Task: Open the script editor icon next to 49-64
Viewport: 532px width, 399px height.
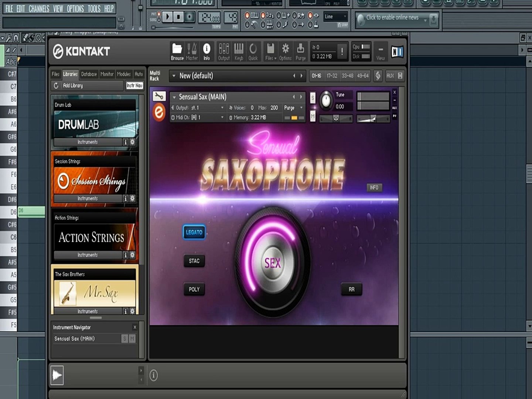Action: coord(378,76)
